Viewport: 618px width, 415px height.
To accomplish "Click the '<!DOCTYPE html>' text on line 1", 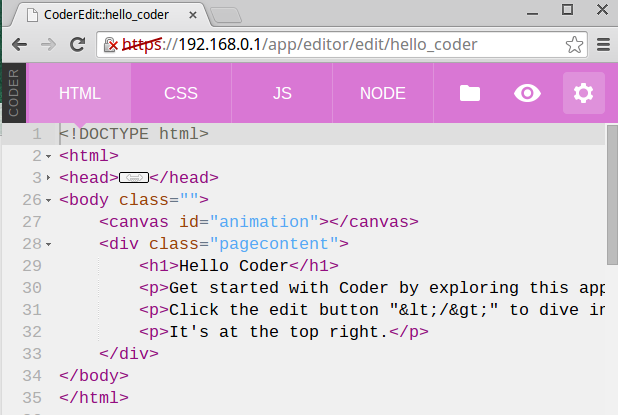I will pyautogui.click(x=134, y=134).
